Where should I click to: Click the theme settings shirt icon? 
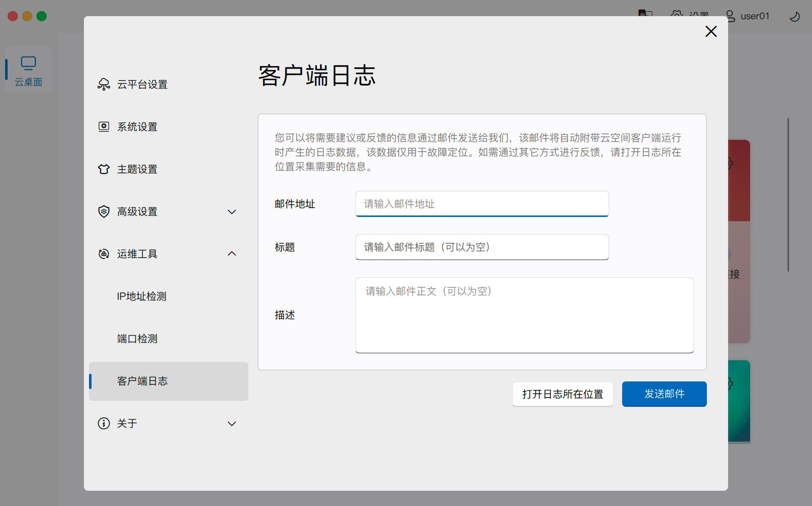coord(104,169)
